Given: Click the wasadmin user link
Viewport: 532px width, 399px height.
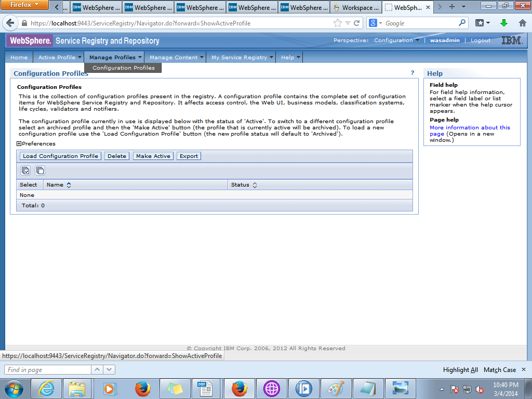Looking at the screenshot, I should pos(445,40).
